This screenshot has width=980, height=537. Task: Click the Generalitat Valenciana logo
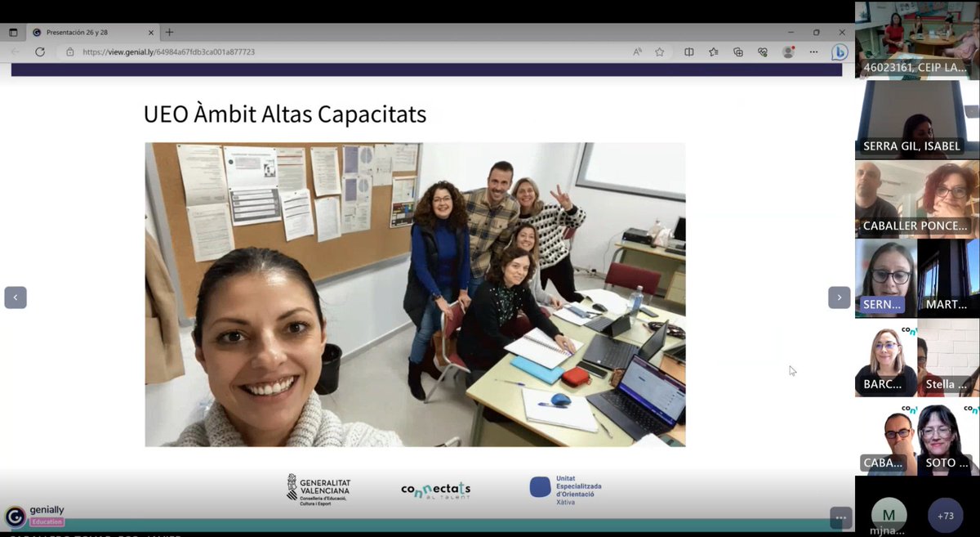(318, 490)
